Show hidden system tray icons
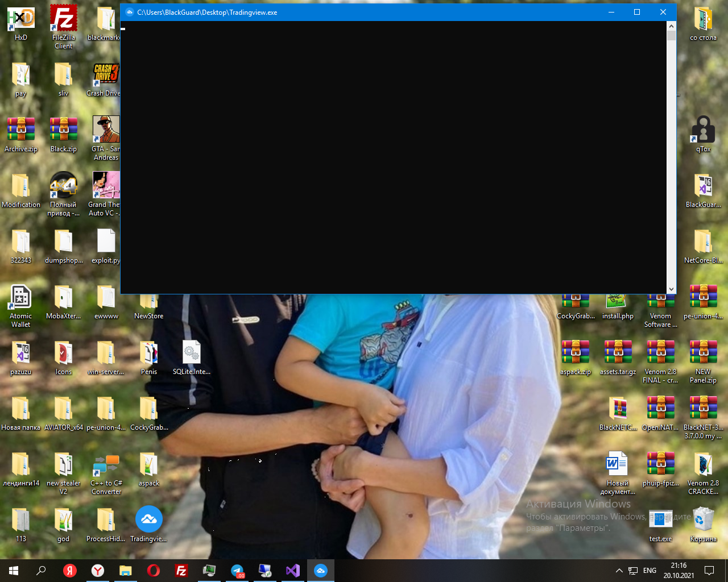The image size is (728, 582). [619, 571]
